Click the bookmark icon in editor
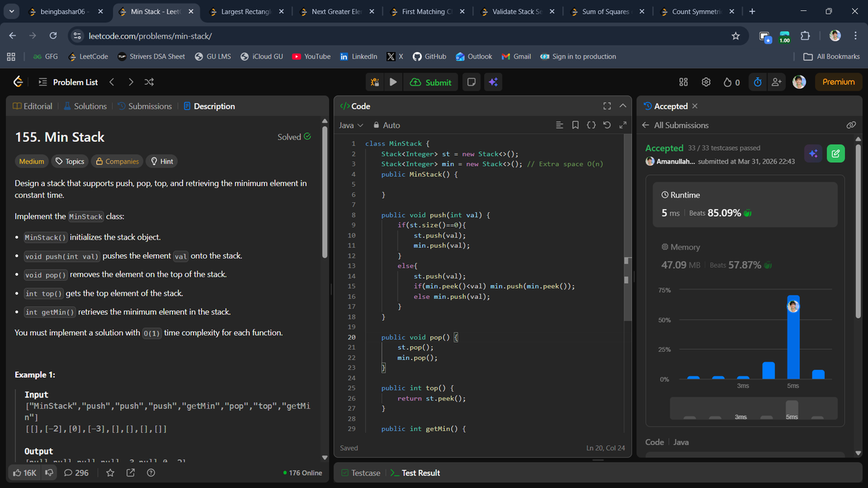The width and height of the screenshot is (868, 488). [575, 125]
